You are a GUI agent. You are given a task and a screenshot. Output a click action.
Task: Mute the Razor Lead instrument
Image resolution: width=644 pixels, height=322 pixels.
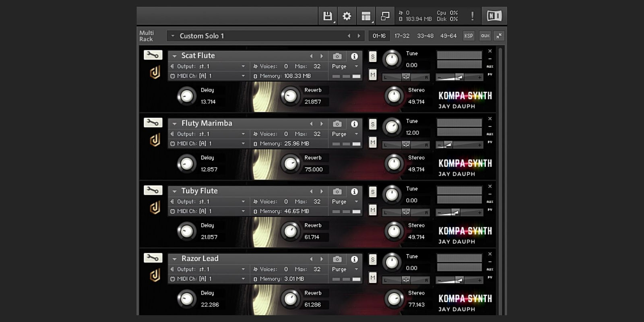[x=373, y=278]
